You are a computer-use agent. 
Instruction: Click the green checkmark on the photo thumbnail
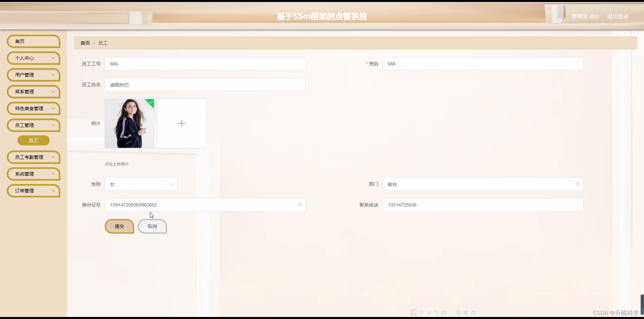[x=151, y=102]
